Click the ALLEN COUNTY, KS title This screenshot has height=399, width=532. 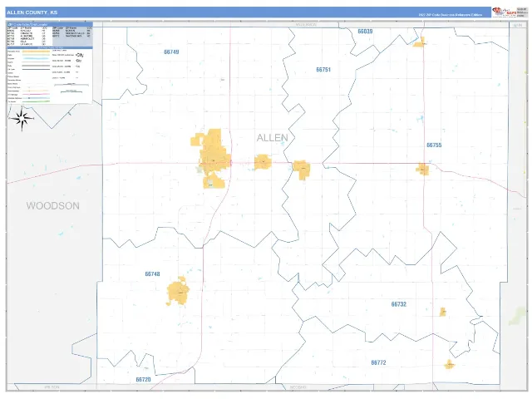32,12
